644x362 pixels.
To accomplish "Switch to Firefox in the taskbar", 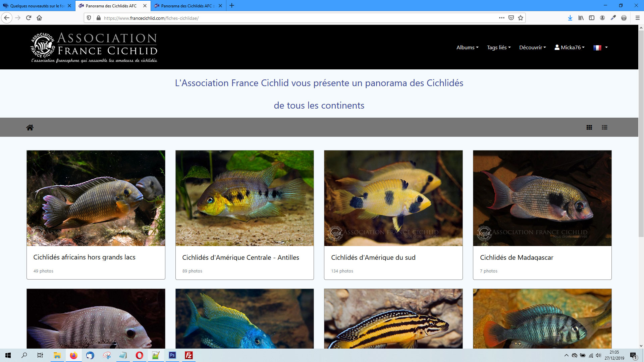I will 73,355.
